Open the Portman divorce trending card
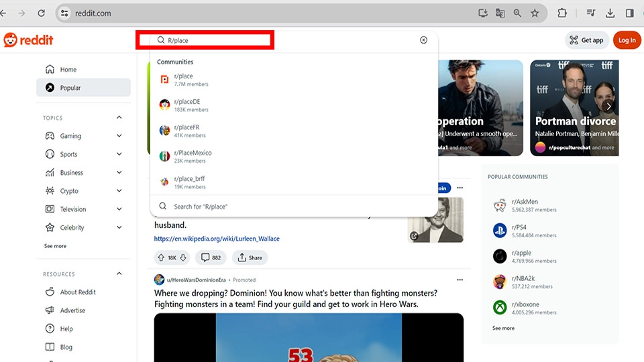 coord(574,108)
